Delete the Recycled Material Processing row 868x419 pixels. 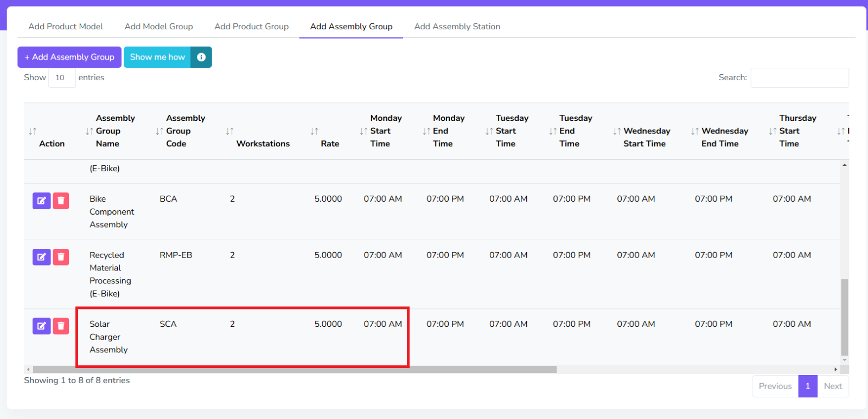pos(61,257)
